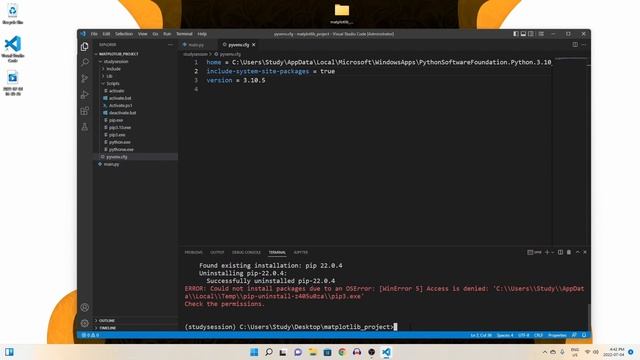Open the Run menu
The width and height of the screenshot is (640, 360).
click(167, 34)
